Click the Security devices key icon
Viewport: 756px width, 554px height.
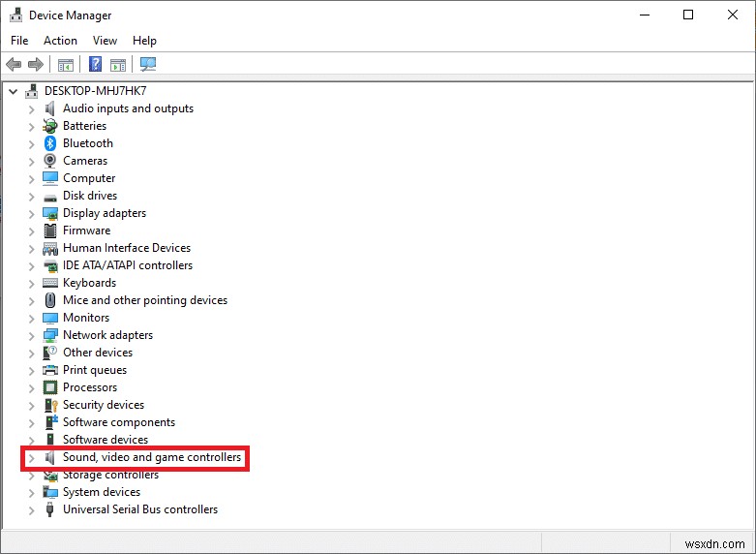pos(50,405)
